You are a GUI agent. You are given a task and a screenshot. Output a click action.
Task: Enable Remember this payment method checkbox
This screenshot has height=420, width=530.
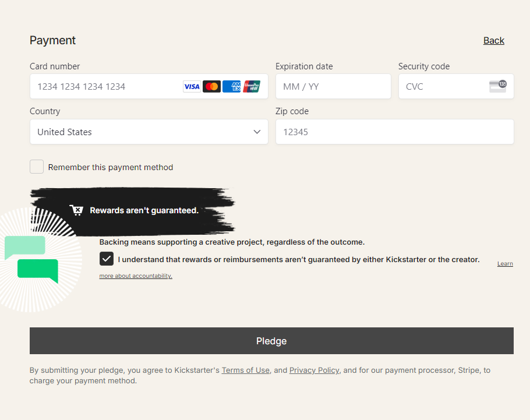pyautogui.click(x=37, y=167)
